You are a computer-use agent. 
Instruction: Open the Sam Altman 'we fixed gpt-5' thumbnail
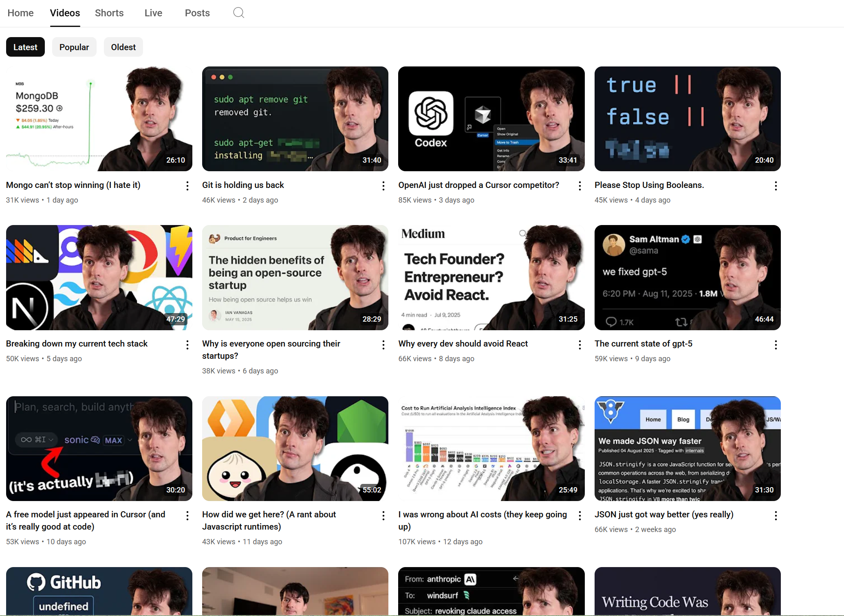click(688, 278)
